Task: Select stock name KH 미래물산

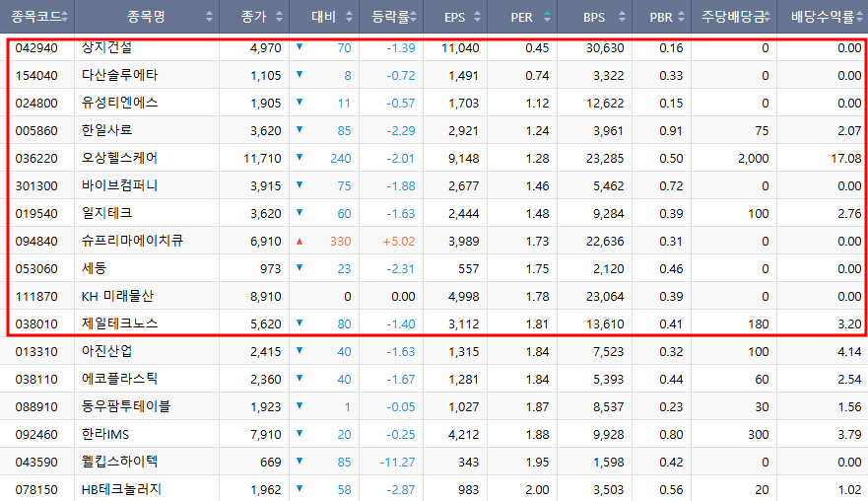Action: 117,296
